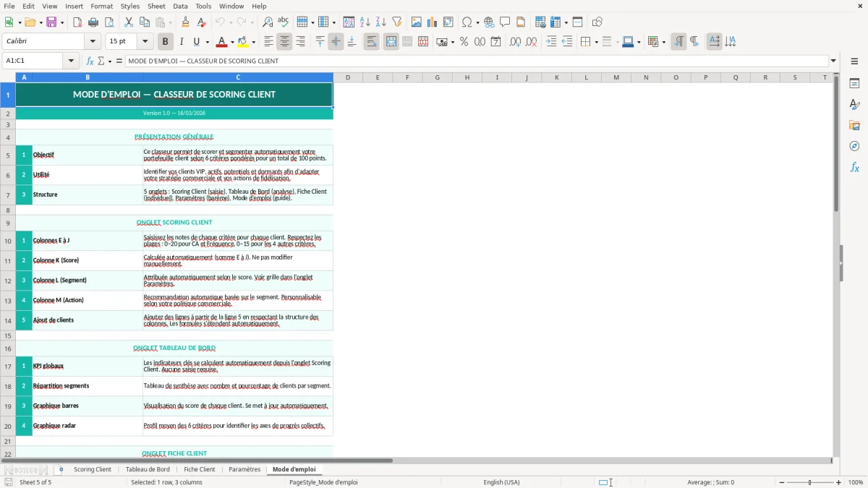Switch to Scoring Client sheet tab
Viewport: 868px width, 488px height.
(x=93, y=469)
